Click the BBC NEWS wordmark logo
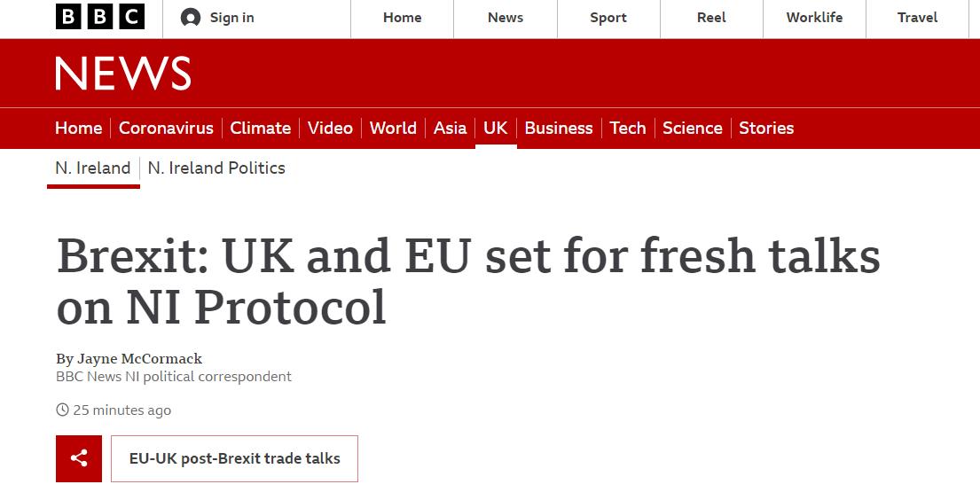The width and height of the screenshot is (980, 500). click(x=123, y=74)
